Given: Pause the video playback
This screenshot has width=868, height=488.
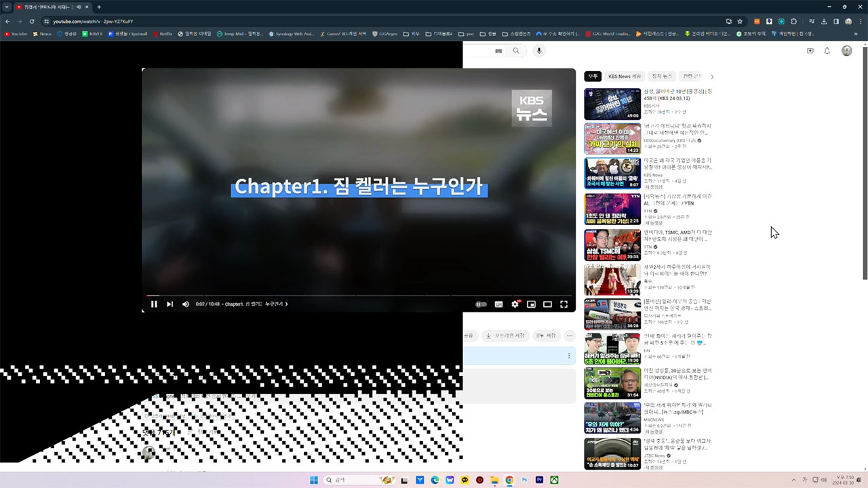Looking at the screenshot, I should tap(154, 304).
